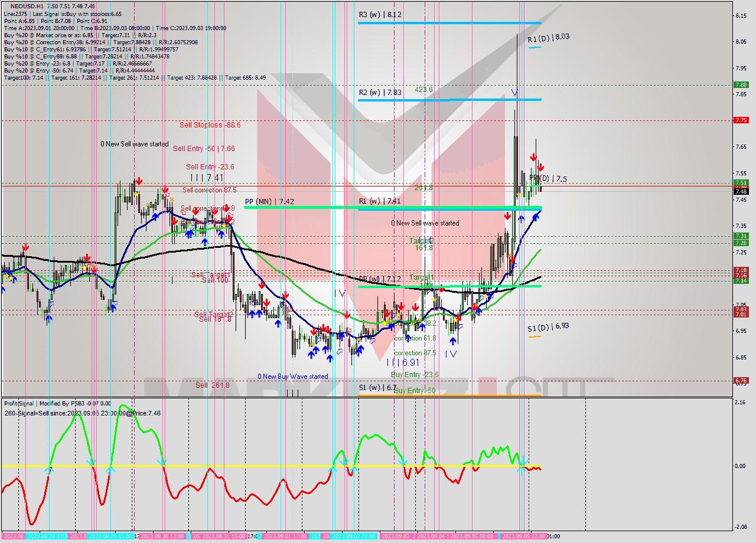
Task: Select the 'S1 (D) | 6.93' pivot label
Action: [548, 326]
